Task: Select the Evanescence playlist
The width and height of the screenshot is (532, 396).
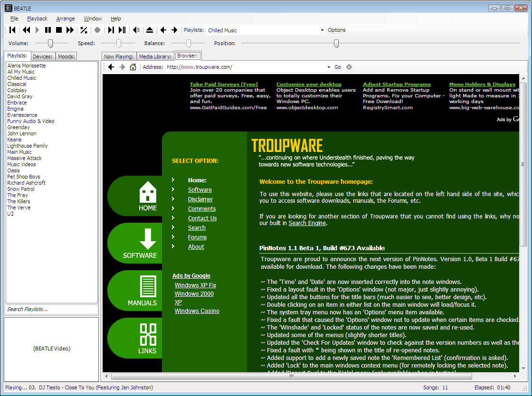Action: pyautogui.click(x=22, y=115)
